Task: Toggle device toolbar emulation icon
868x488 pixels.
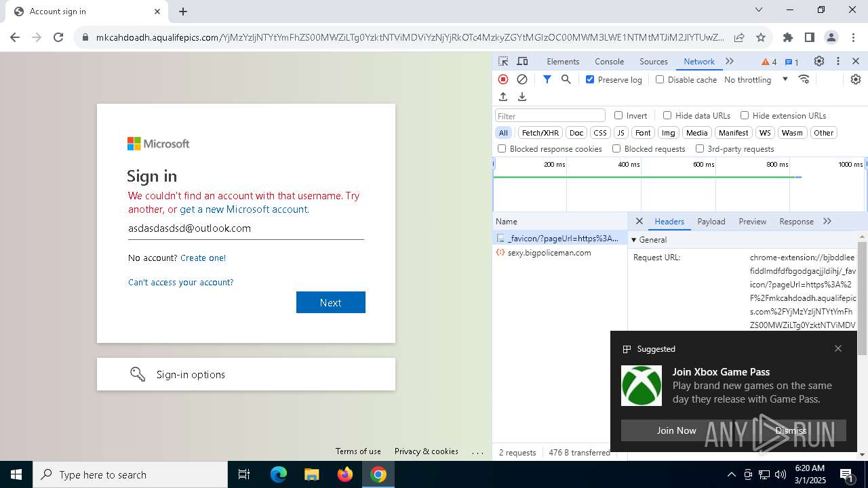Action: (522, 61)
